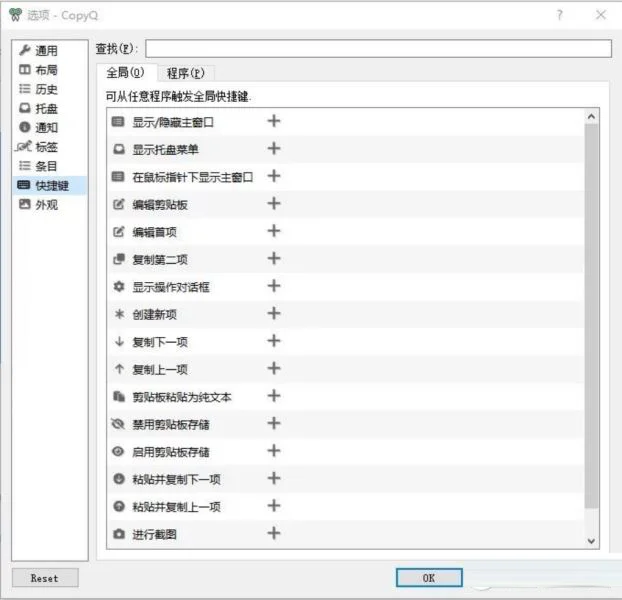Screen dimensions: 622x600
Task: Add shortcut for 复制下一项
Action: coord(274,341)
